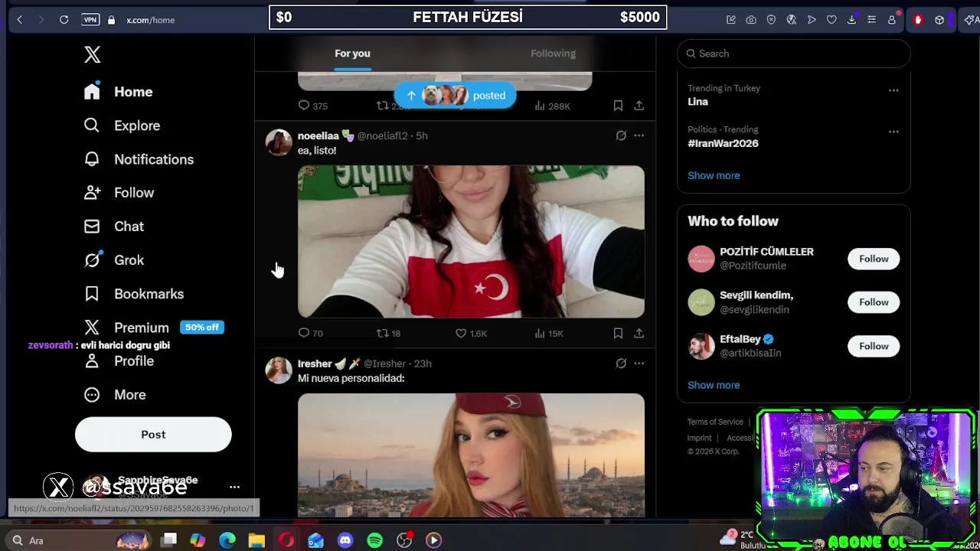The image size is (980, 551).
Task: Go back in browser history
Action: tap(19, 20)
